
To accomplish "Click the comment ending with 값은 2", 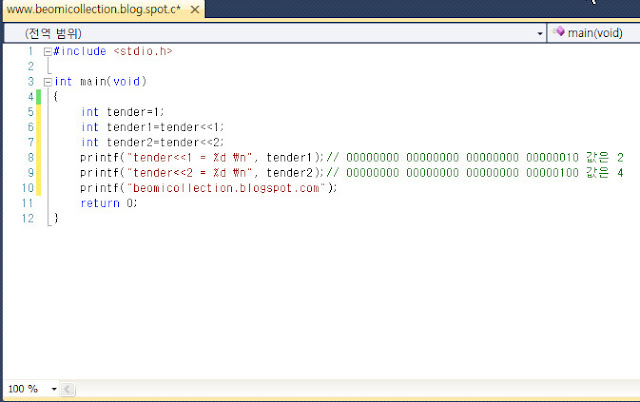I will click(475, 158).
